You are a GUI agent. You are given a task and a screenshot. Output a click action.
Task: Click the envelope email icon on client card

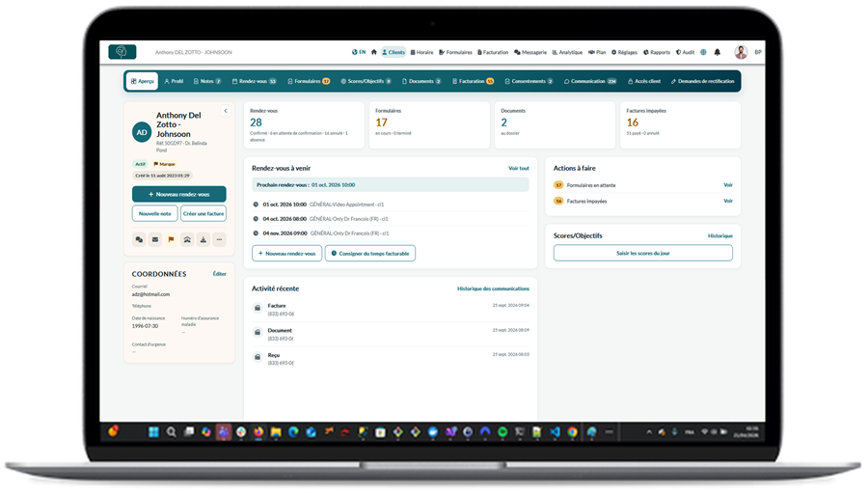coord(155,240)
